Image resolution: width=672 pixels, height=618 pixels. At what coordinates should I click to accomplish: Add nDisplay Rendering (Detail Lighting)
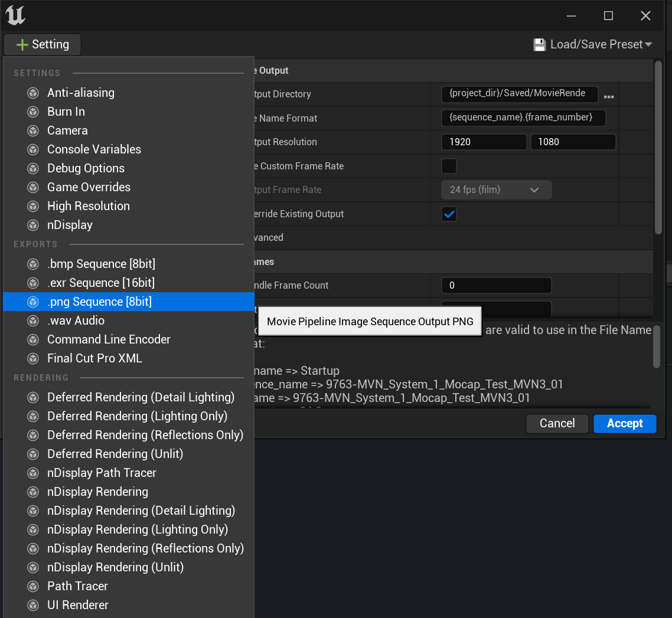pyautogui.click(x=129, y=511)
